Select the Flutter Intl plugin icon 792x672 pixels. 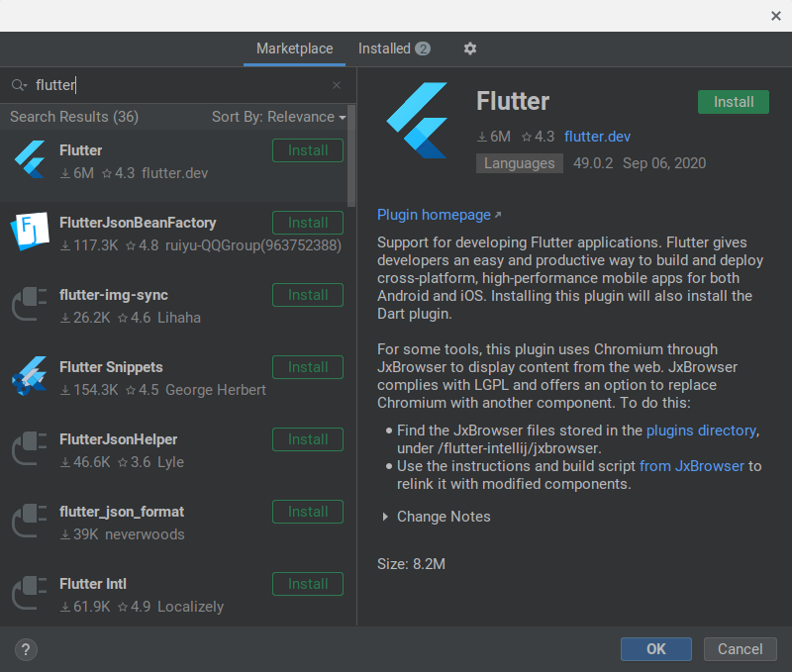coord(30,593)
